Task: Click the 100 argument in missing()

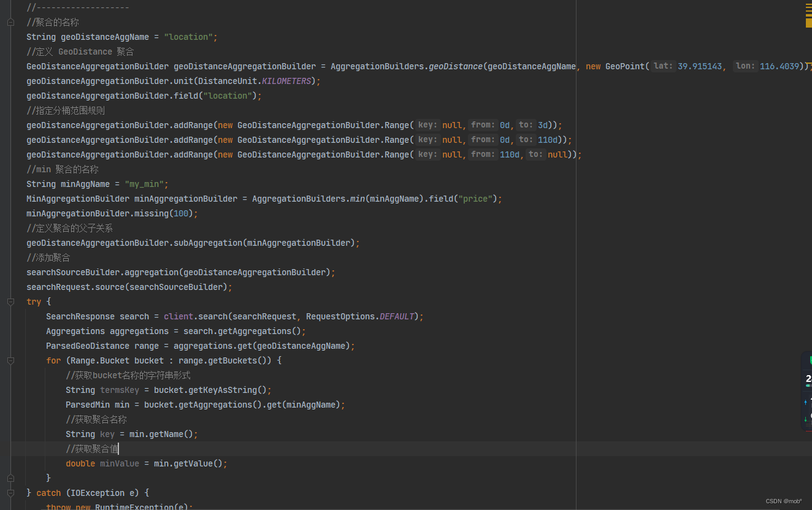Action: coord(181,213)
